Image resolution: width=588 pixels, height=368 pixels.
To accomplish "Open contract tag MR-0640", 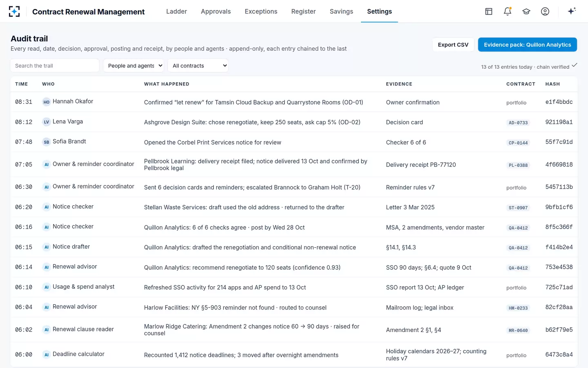I will [x=518, y=330].
